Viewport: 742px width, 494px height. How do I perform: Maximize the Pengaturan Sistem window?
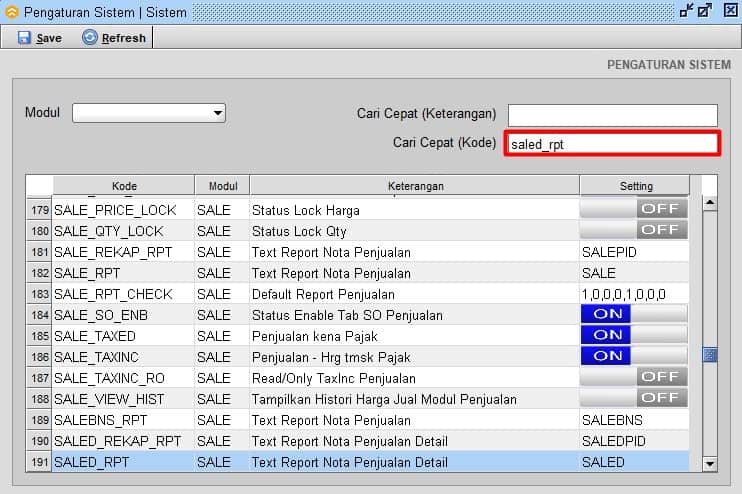pyautogui.click(x=705, y=11)
